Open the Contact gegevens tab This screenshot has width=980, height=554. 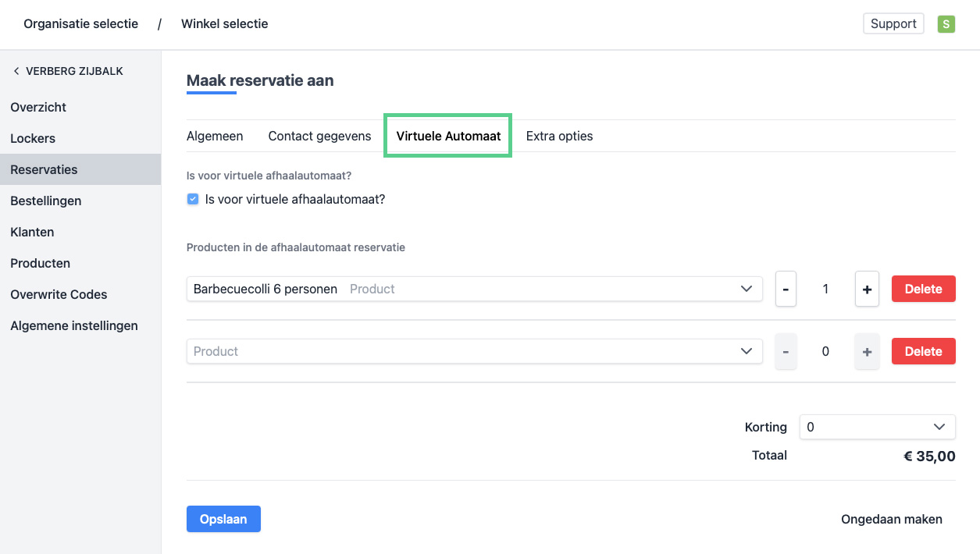319,136
